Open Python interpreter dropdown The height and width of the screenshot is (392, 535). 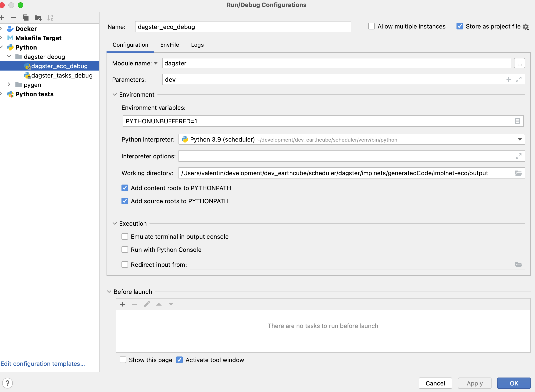point(520,139)
